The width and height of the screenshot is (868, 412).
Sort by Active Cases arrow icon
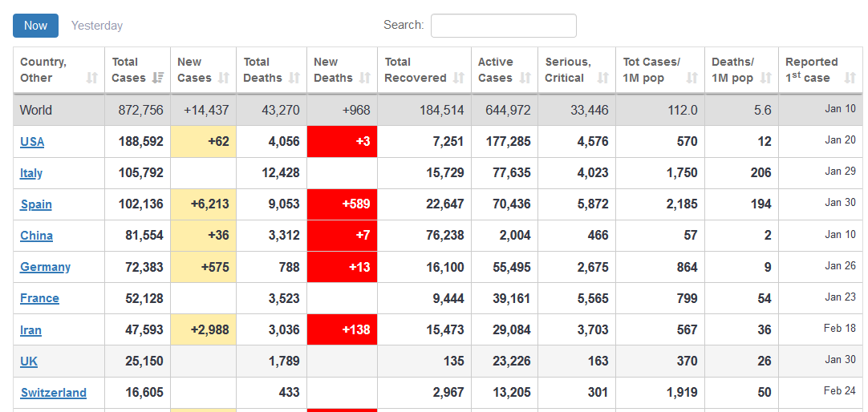(525, 78)
